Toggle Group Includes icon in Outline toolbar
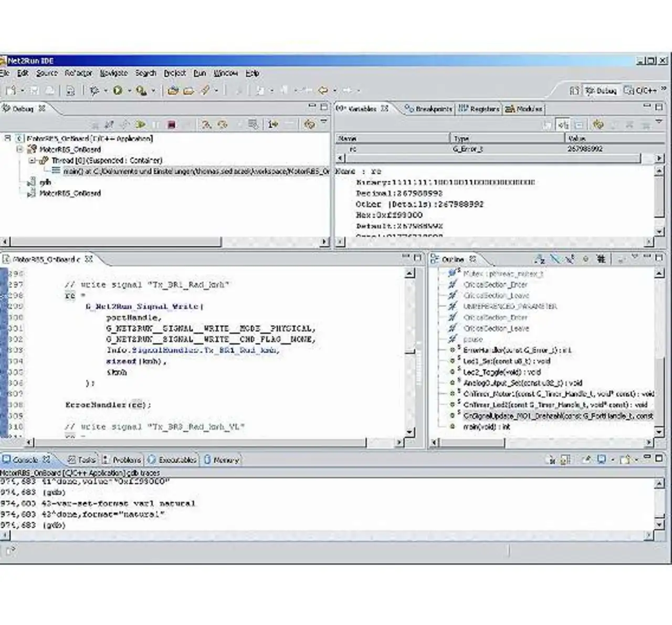This screenshot has width=672, height=625. pos(601,259)
